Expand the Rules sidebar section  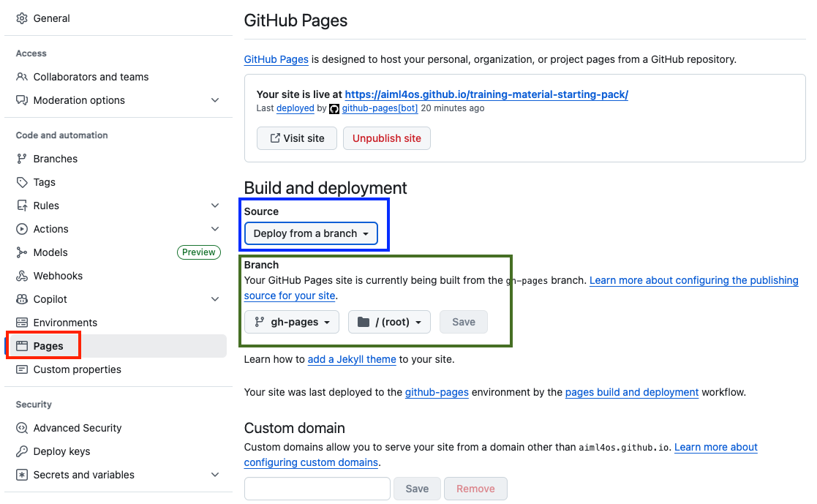215,206
